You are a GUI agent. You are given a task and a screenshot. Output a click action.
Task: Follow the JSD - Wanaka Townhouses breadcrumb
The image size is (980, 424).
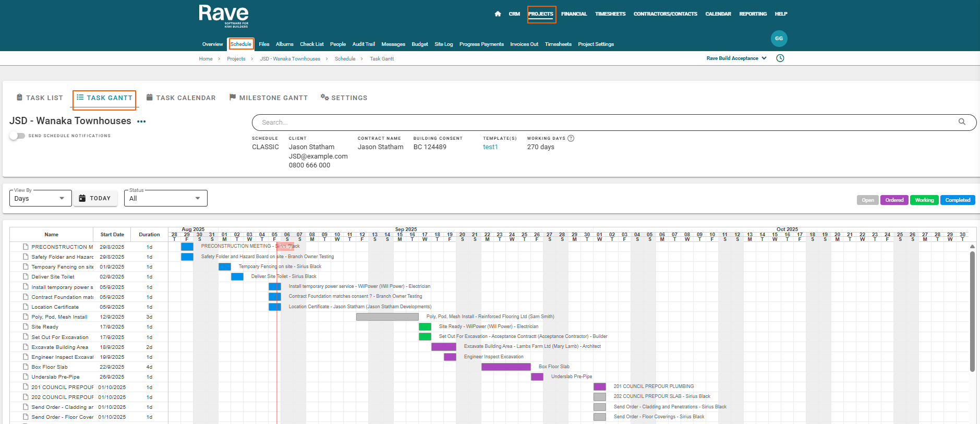[x=290, y=59]
